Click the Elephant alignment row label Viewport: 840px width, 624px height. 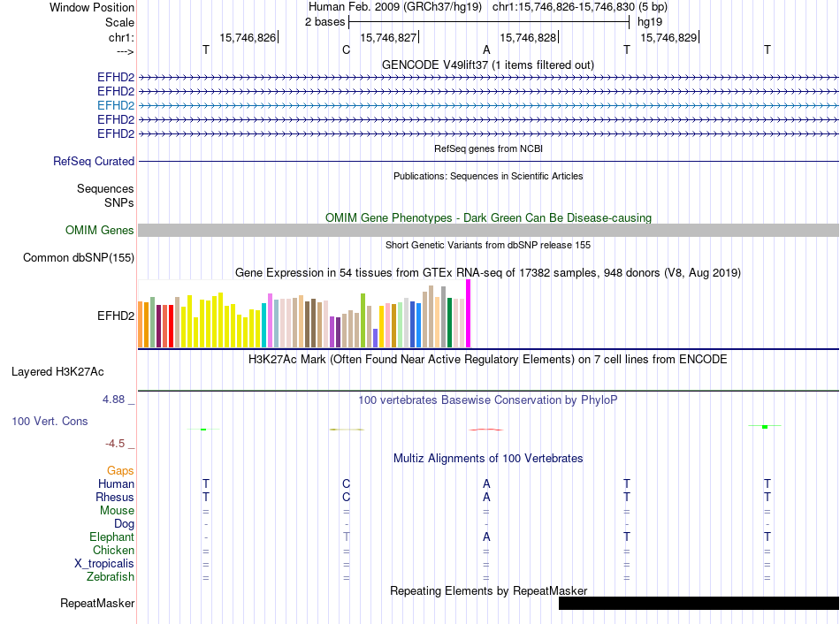click(111, 537)
